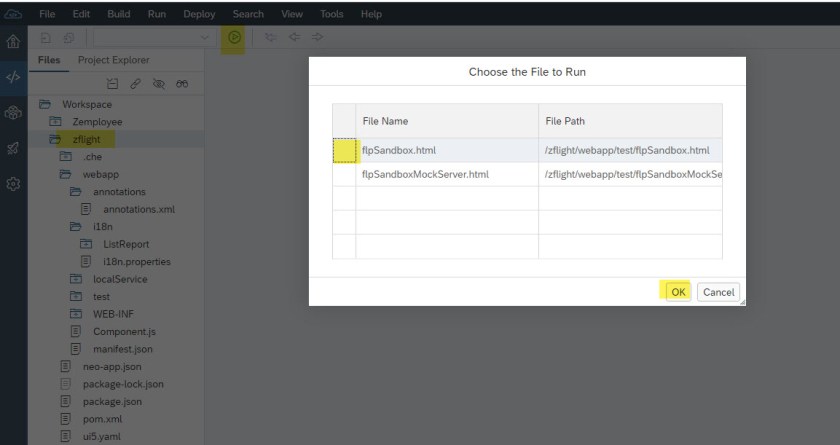Open the run configuration dropdown in toolbar
The width and height of the screenshot is (840, 445).
(x=205, y=38)
